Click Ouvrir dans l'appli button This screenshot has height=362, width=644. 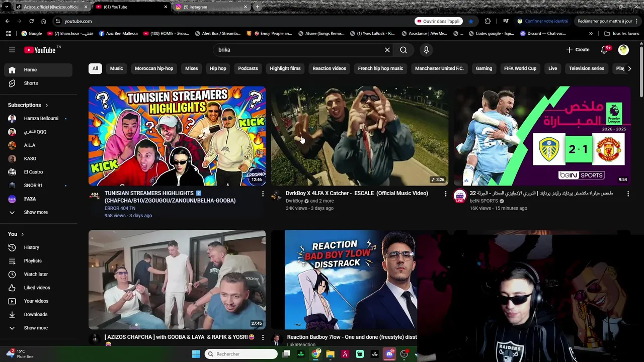438,21
